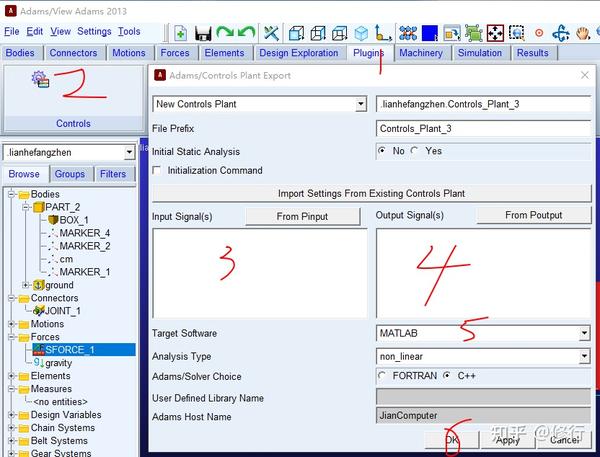Open the File menu
The height and width of the screenshot is (457, 600).
click(x=11, y=31)
